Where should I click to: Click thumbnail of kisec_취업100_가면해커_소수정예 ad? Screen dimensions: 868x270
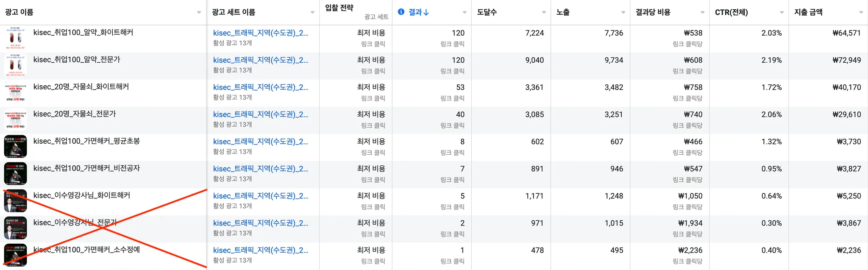[15, 255]
